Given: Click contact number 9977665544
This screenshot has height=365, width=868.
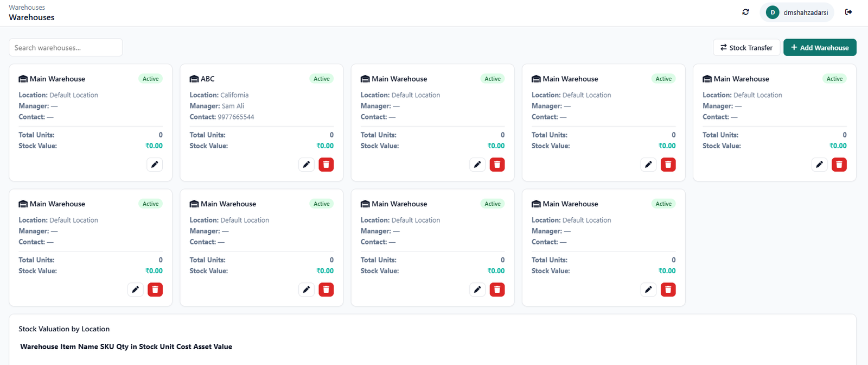Looking at the screenshot, I should coord(236,117).
